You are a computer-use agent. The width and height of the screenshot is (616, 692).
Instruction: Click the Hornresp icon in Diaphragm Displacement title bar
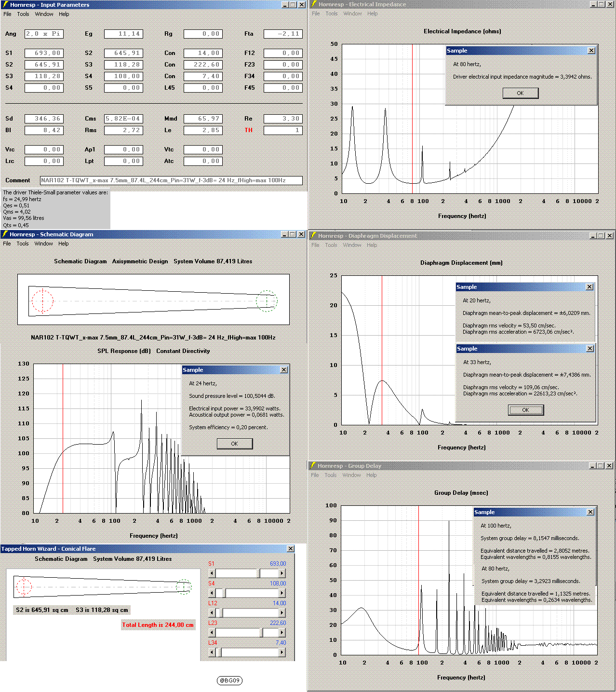click(x=313, y=236)
